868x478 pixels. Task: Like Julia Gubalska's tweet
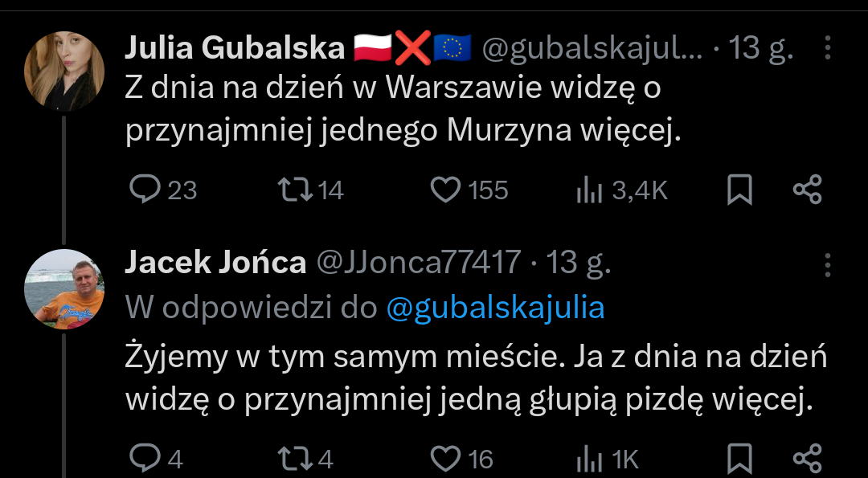tap(446, 190)
